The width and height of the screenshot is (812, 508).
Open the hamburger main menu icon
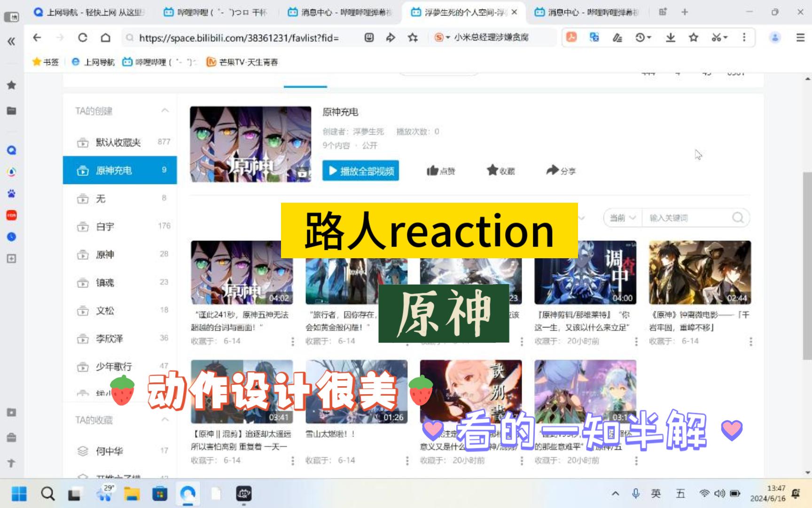click(800, 38)
